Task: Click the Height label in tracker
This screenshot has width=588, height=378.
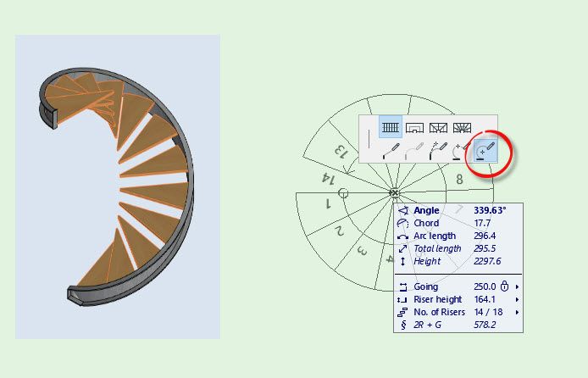Action: [427, 261]
